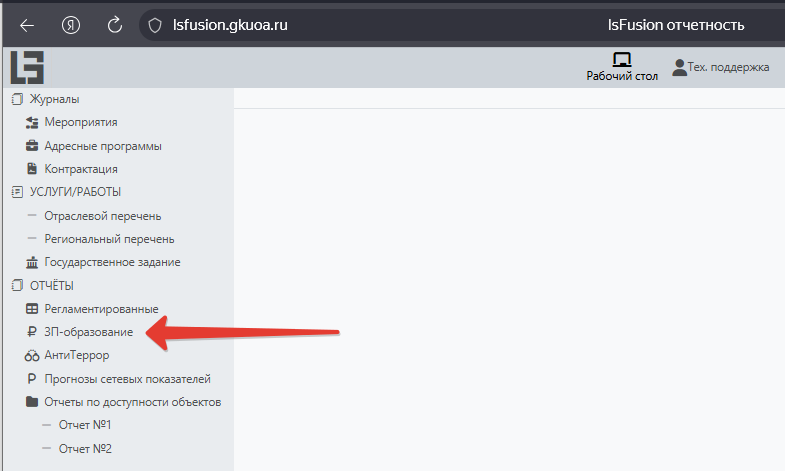The image size is (785, 471).
Task: Collapse the Журналы section
Action: [x=55, y=99]
